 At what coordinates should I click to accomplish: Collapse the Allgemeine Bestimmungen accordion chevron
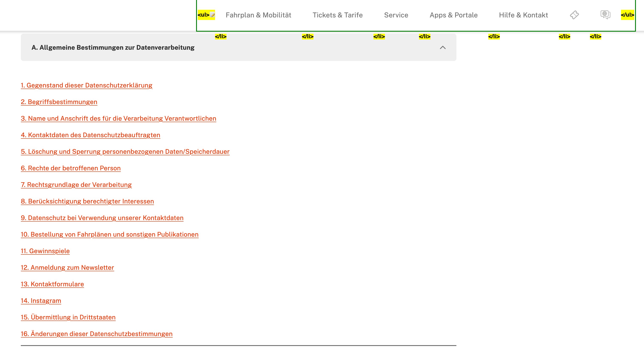pos(443,47)
